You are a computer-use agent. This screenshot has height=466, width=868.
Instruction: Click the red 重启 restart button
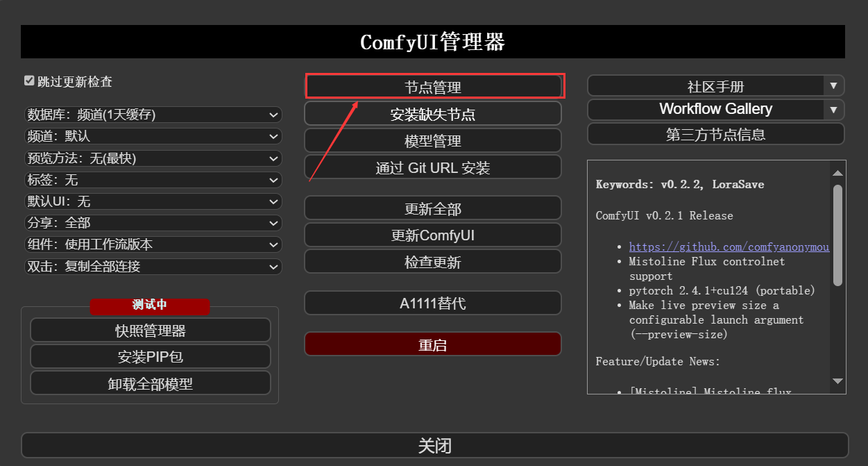(433, 344)
